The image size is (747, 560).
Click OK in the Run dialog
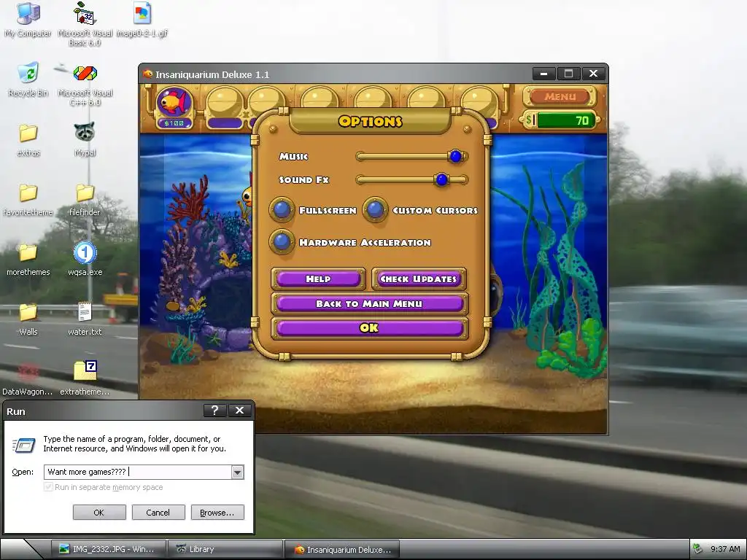[99, 513]
